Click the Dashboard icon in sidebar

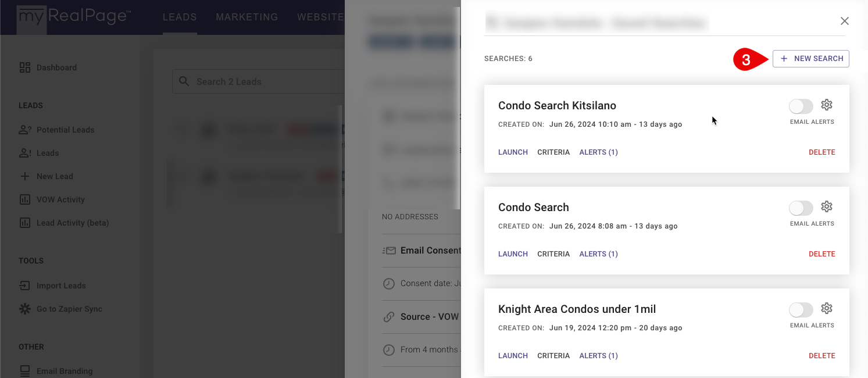click(25, 67)
